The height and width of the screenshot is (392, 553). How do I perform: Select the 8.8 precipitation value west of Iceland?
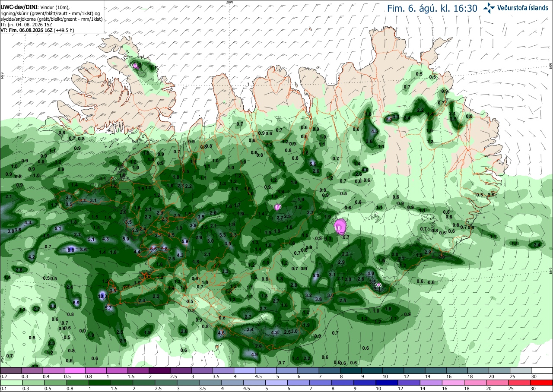click(x=71, y=250)
